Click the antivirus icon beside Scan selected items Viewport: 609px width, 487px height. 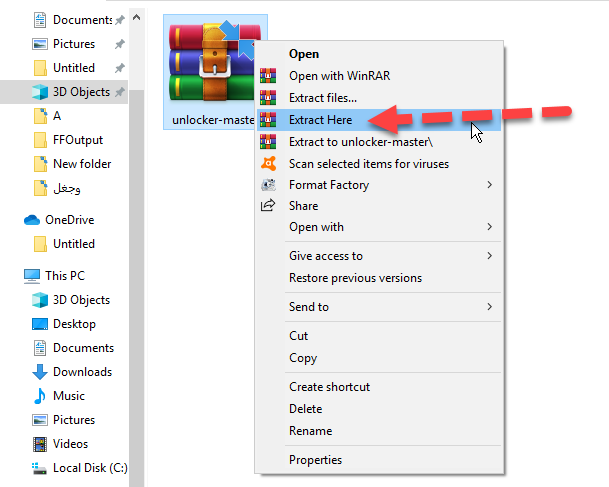coord(268,163)
